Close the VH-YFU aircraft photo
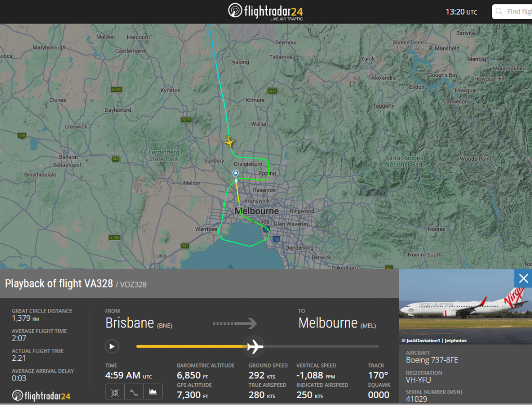Screen dimensions: 532x405 (523, 279)
